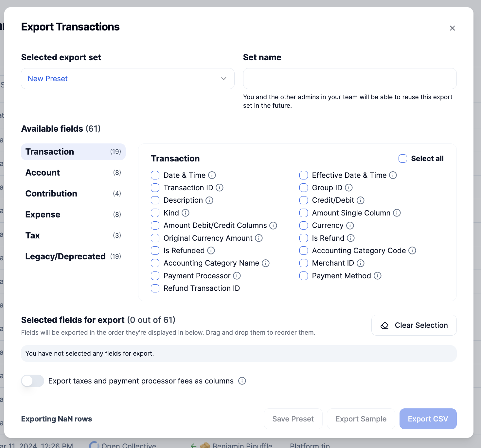481x448 pixels.
Task: Click the Set name input field
Action: pyautogui.click(x=350, y=79)
